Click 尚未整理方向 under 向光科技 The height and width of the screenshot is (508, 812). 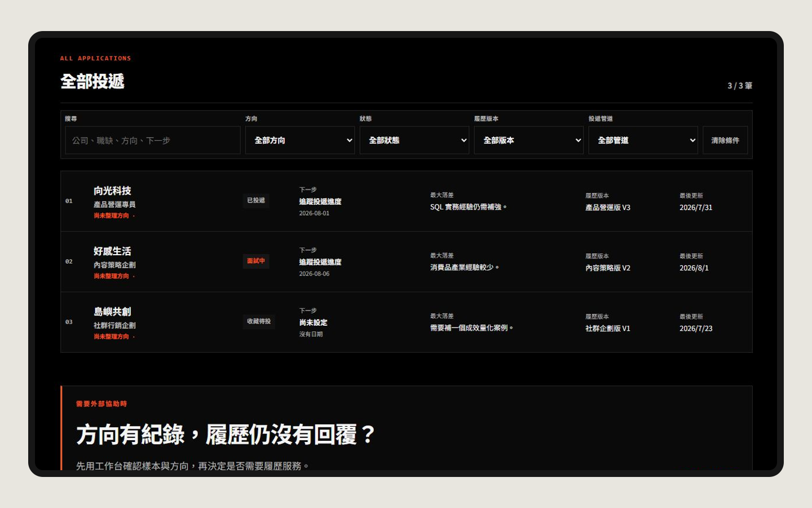coord(112,216)
